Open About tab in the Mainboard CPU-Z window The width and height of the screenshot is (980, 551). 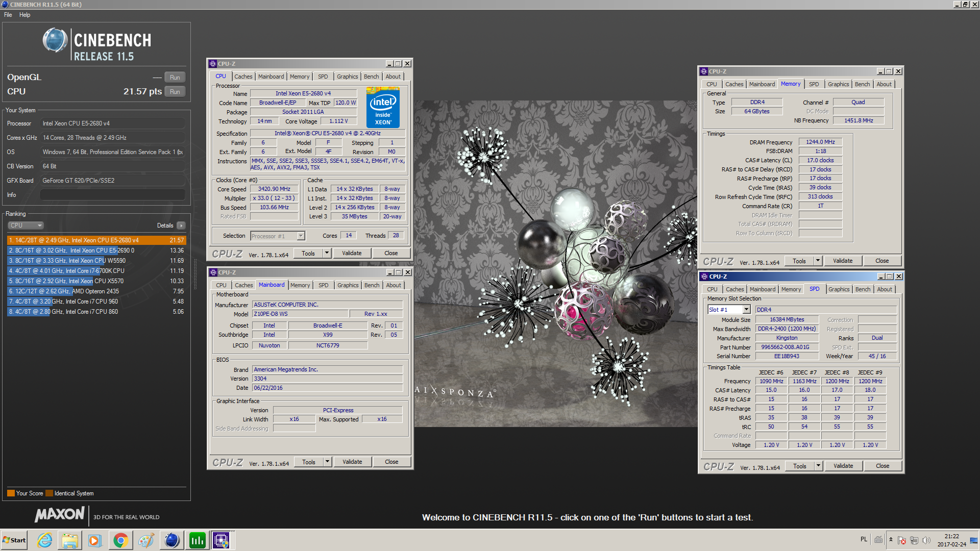(x=394, y=285)
